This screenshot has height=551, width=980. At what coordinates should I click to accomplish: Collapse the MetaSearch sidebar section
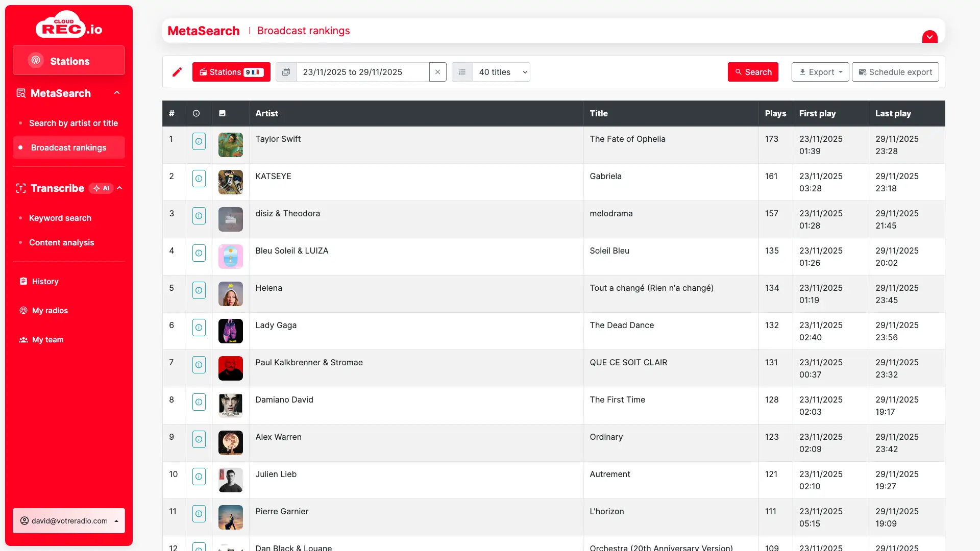coord(117,93)
